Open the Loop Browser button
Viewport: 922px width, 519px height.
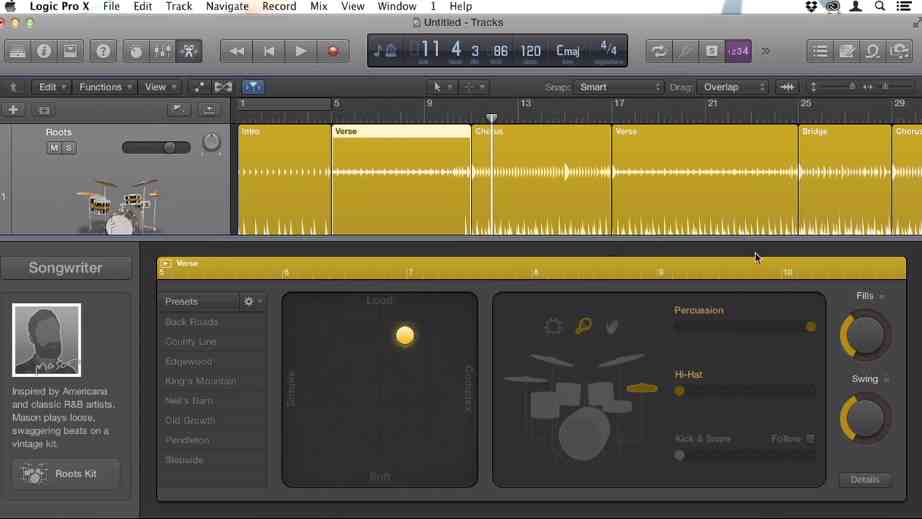[873, 51]
